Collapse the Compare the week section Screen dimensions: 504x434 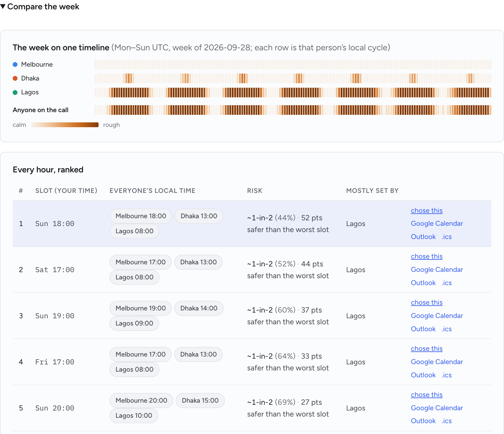pos(40,7)
